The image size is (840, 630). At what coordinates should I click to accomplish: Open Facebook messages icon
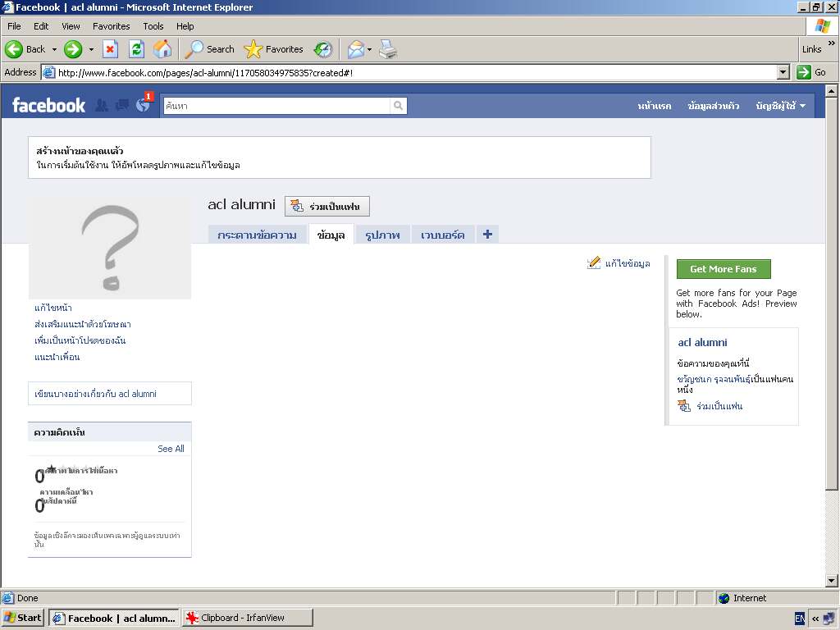click(122, 105)
